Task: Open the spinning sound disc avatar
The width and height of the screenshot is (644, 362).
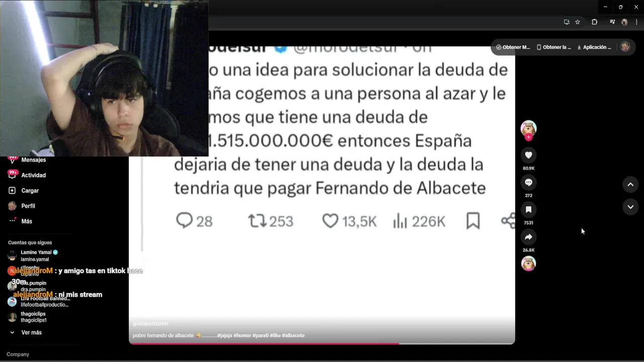Action: [x=528, y=263]
